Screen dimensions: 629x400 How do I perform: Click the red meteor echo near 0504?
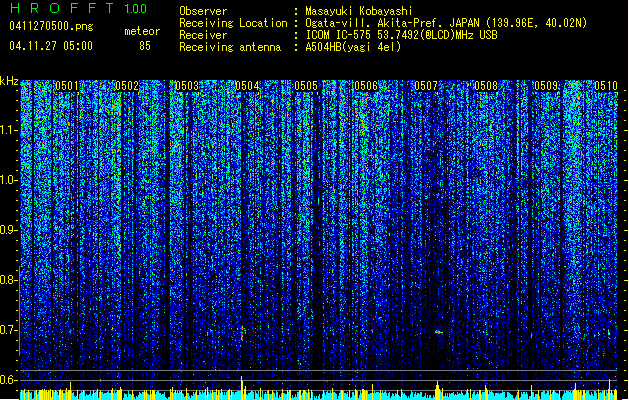[242, 333]
